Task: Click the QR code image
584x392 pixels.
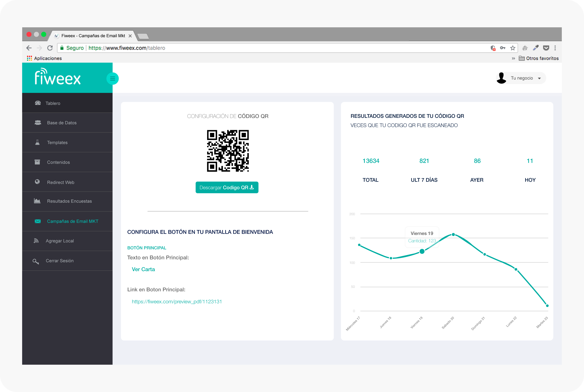Action: [228, 151]
